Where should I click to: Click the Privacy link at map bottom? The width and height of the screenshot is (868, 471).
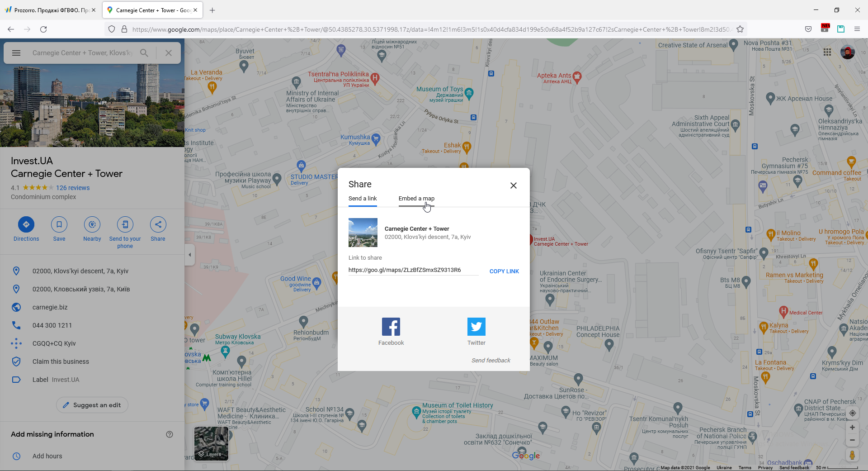[x=765, y=468]
